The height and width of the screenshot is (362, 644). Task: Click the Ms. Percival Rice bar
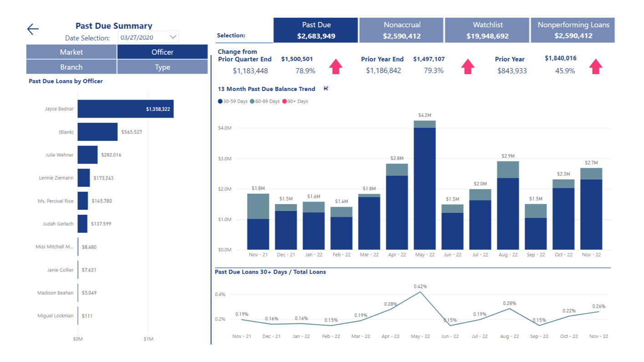(x=83, y=201)
